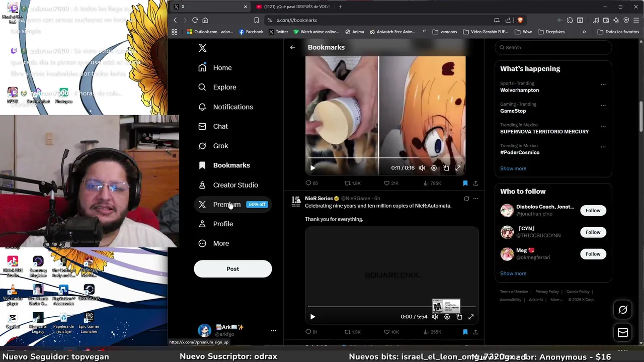This screenshot has height=362, width=644.
Task: Open options for GameStop trend
Action: (x=603, y=106)
